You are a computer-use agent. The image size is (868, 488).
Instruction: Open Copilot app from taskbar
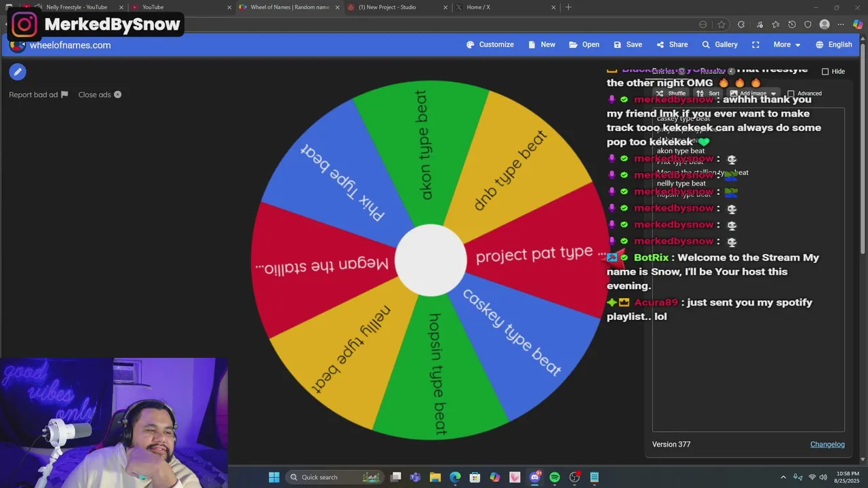click(x=495, y=477)
